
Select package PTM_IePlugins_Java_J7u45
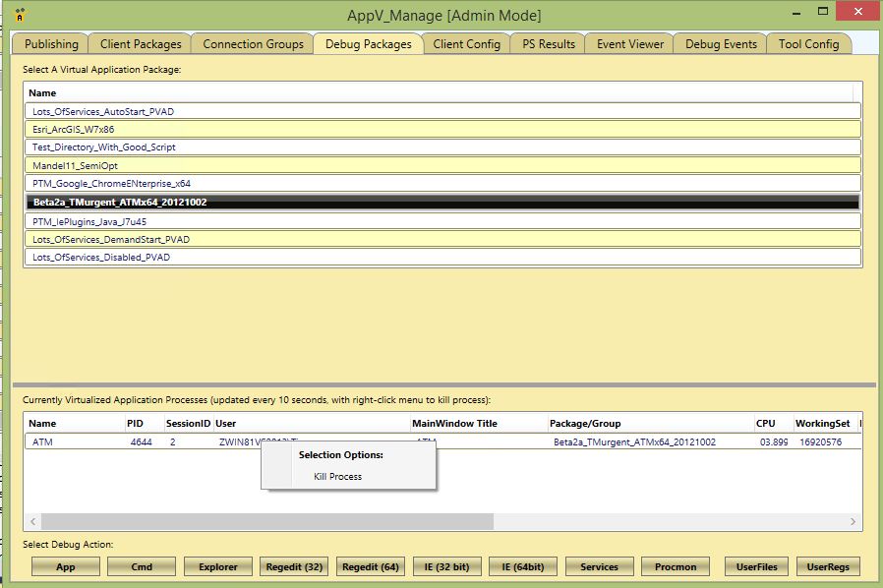tap(442, 221)
